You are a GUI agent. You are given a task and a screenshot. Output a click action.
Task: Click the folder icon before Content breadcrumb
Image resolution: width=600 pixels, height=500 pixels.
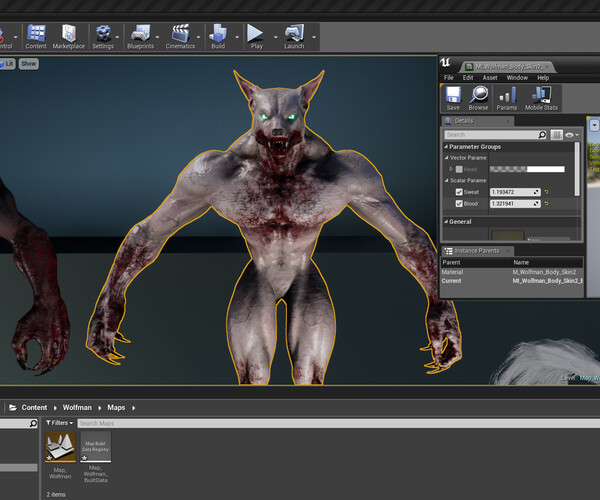pyautogui.click(x=13, y=407)
